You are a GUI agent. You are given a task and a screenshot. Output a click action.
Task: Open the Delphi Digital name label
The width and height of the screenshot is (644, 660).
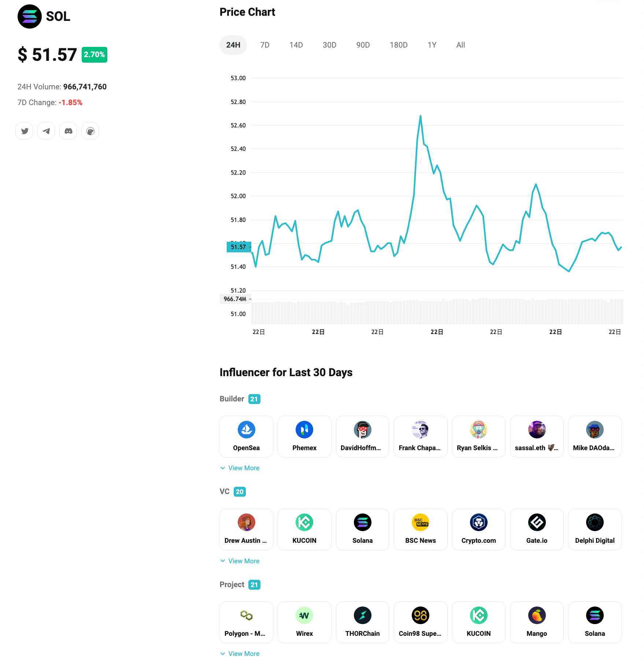tap(595, 541)
